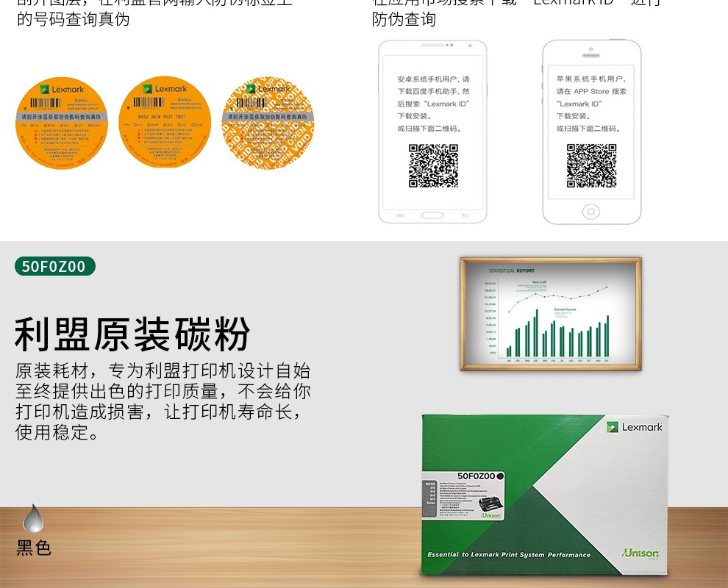Click the line "打印机造成损害，让打印机寿命长，"
The height and width of the screenshot is (588, 728).
(x=160, y=412)
